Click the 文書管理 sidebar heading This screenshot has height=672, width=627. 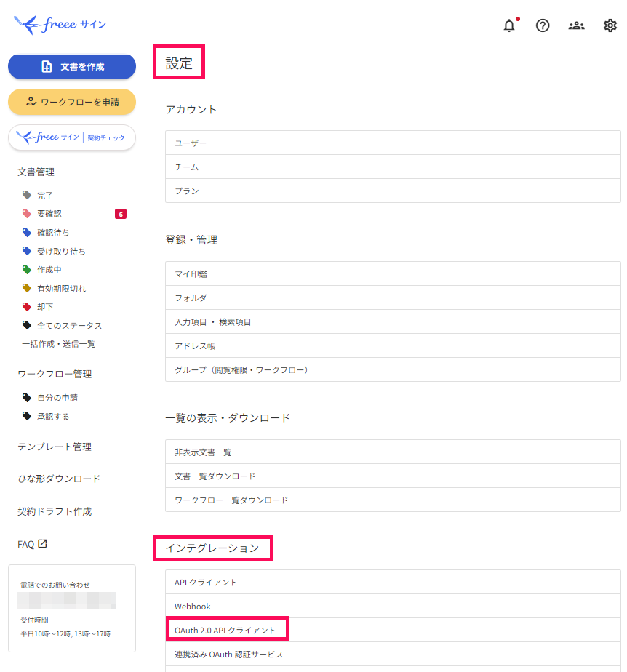tap(36, 172)
